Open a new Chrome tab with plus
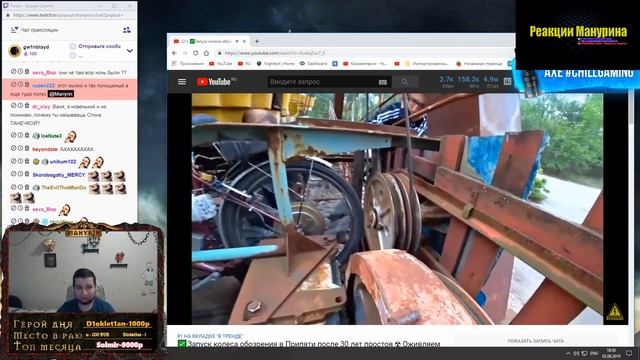The height and width of the screenshot is (360, 640). 257,41
